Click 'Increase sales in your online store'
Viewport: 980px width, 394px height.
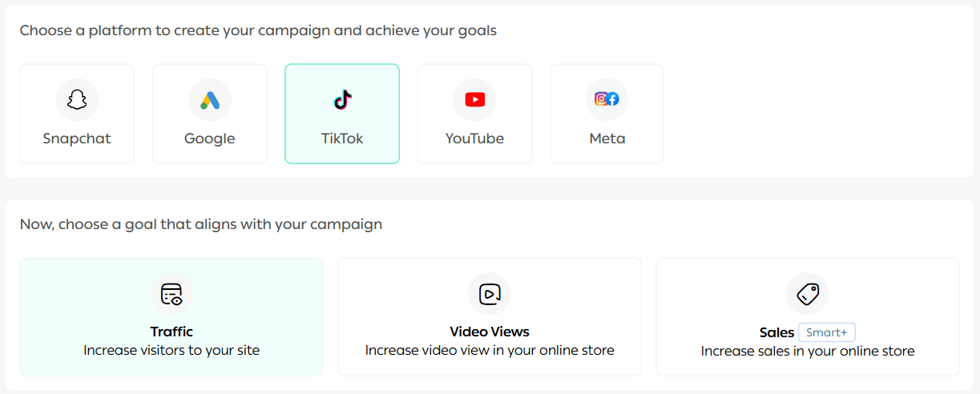coord(807,351)
